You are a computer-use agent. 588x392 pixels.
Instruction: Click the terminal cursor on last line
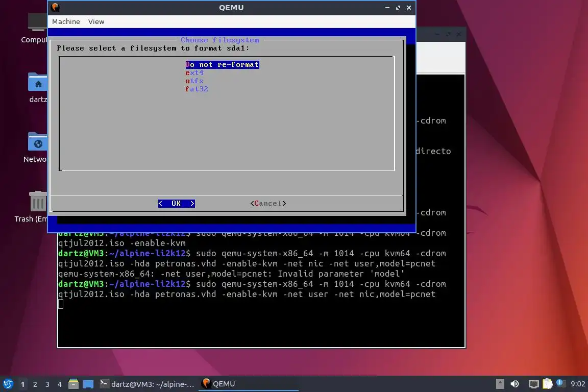click(61, 304)
